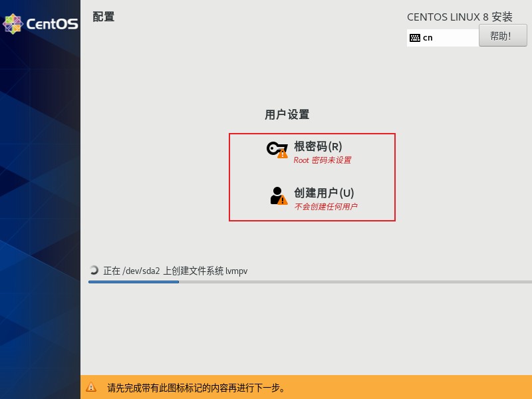Click the 帮助! help button
This screenshot has width=532, height=399.
click(503, 36)
